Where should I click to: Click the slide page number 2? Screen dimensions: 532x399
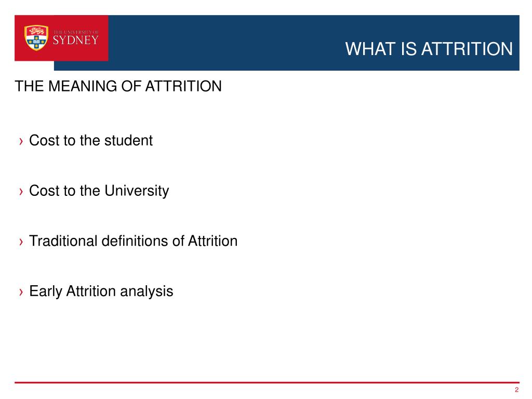pyautogui.click(x=517, y=390)
